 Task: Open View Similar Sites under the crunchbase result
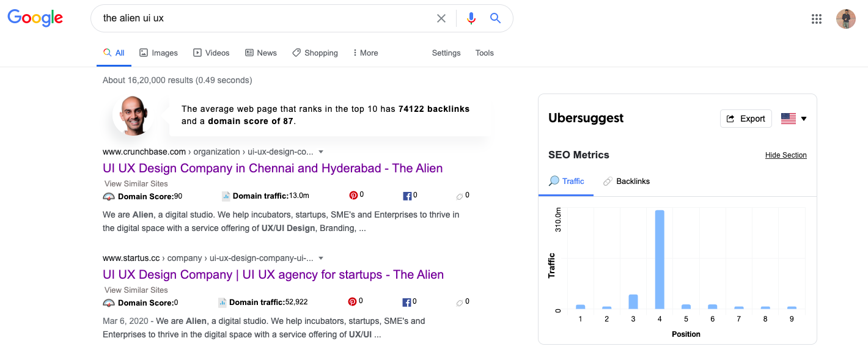(136, 183)
